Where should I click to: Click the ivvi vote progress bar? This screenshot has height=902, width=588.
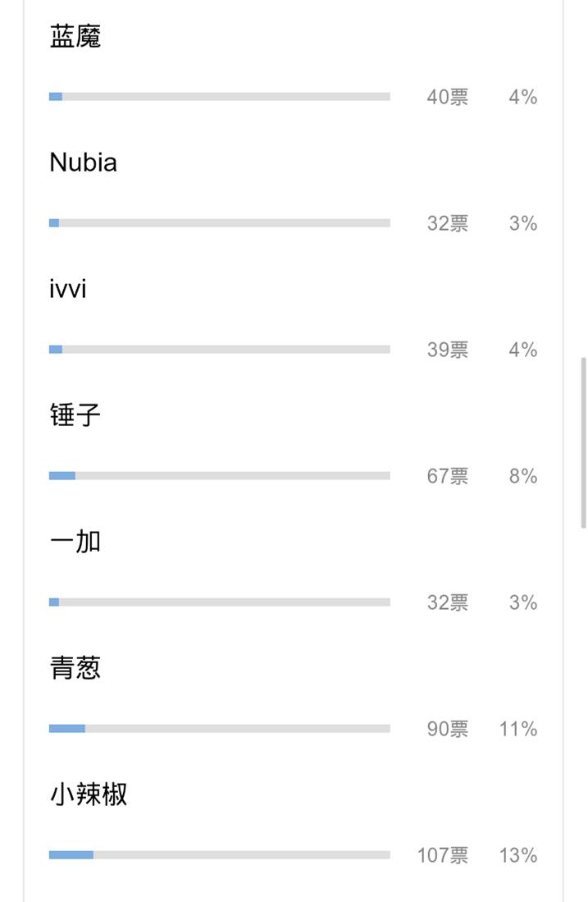pyautogui.click(x=220, y=349)
